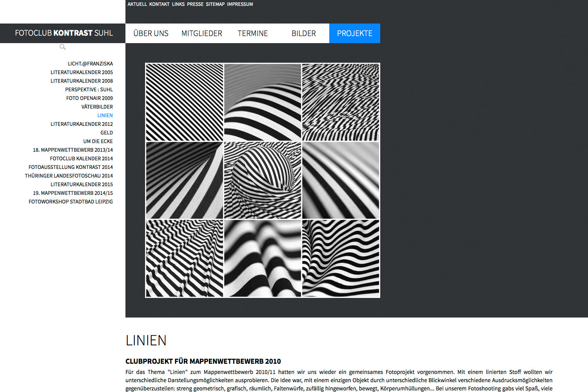Navigate to ÜBER UNS
Screen dimensions: 588x392
pos(151,33)
